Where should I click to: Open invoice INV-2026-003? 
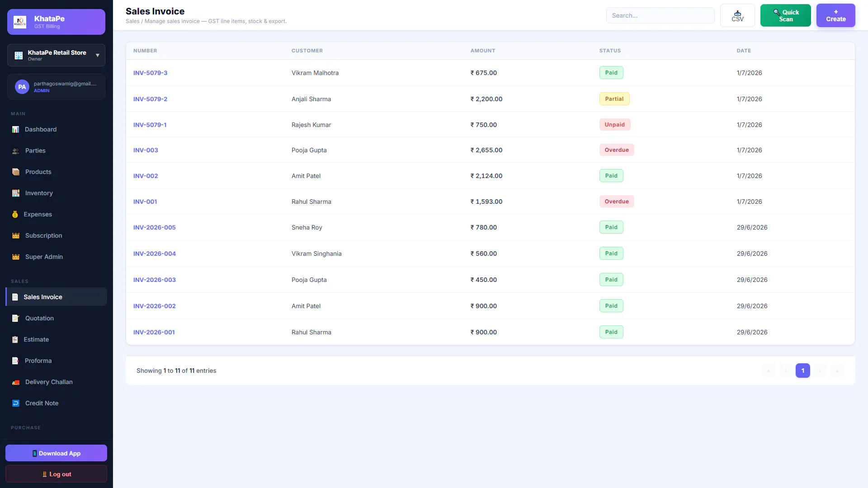coord(154,280)
